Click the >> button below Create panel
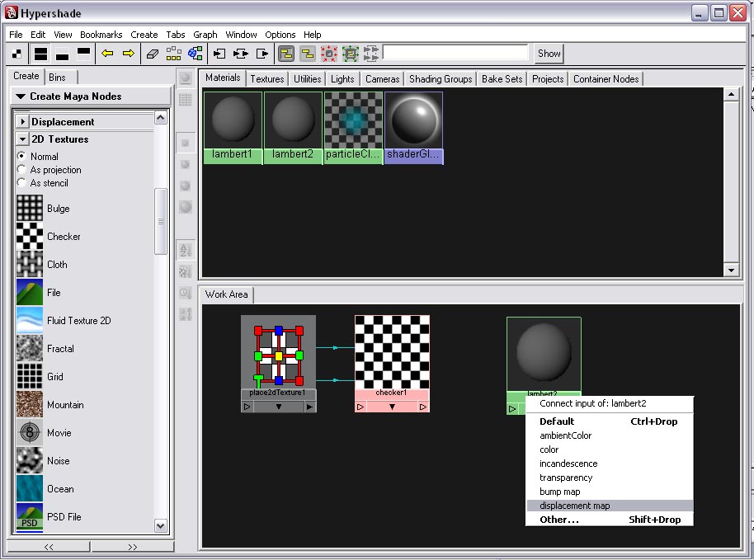Image resolution: width=754 pixels, height=560 pixels. (x=132, y=547)
